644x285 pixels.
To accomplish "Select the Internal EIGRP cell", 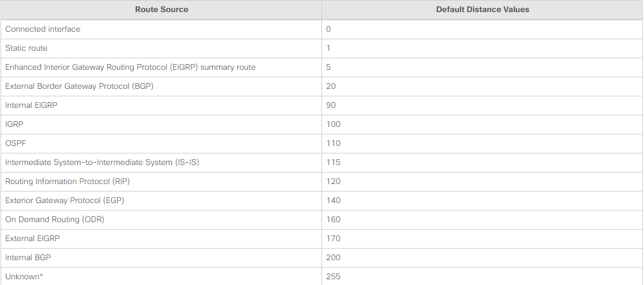I will point(31,105).
